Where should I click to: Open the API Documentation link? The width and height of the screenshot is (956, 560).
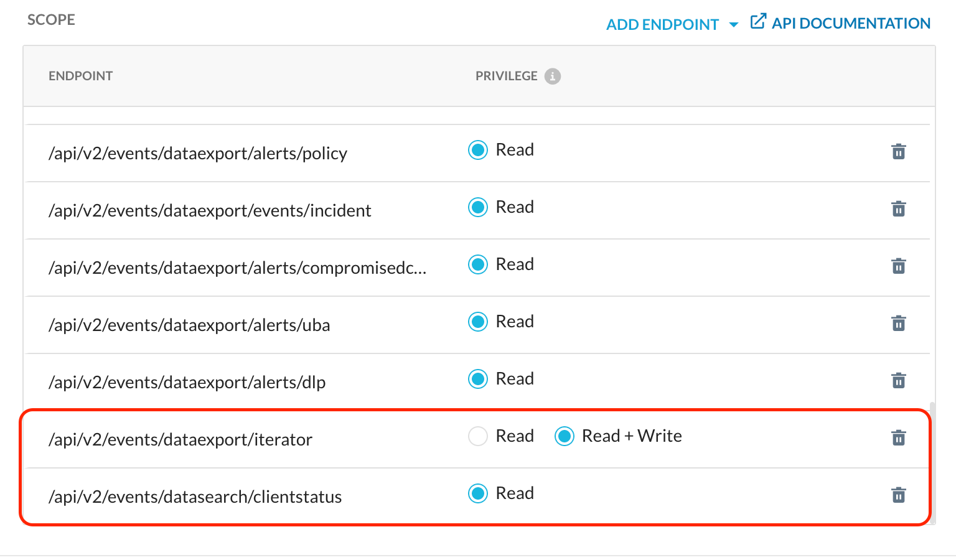850,24
